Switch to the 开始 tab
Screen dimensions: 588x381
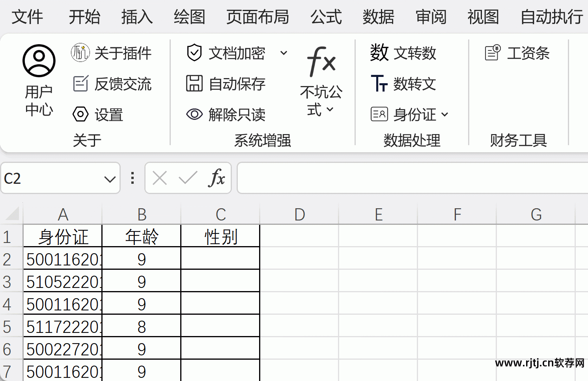(84, 17)
